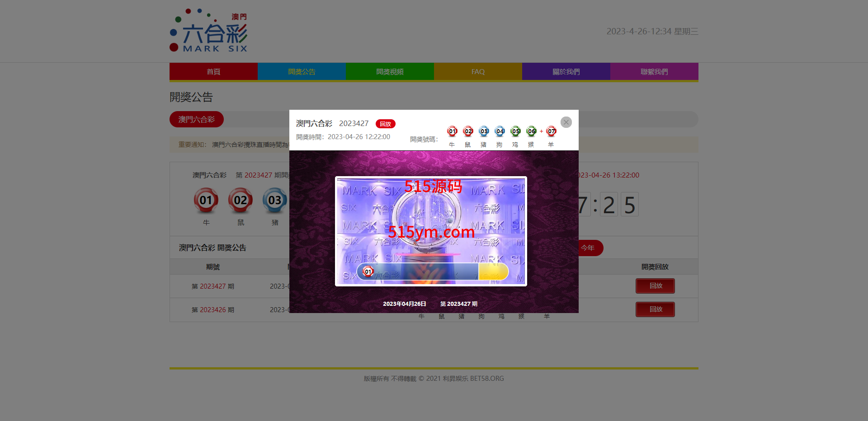The image size is (868, 421).
Task: Go to 開獎公告 navigation tab
Action: pos(302,72)
